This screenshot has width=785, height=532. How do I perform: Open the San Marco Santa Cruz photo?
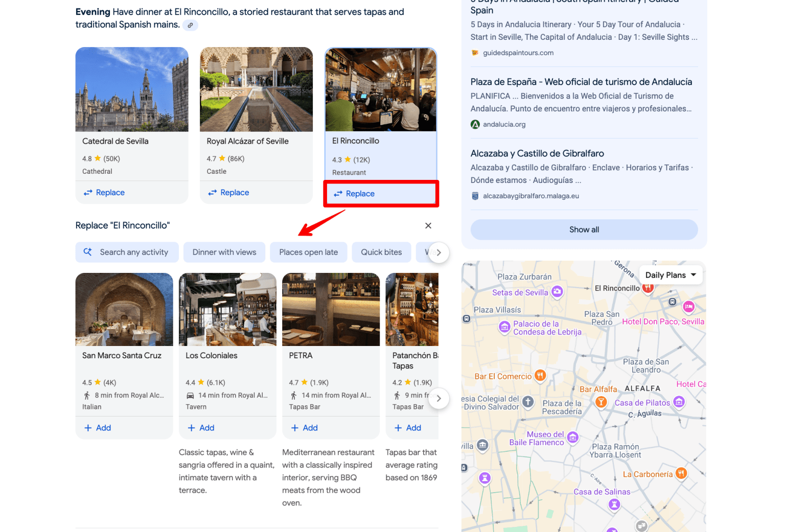coord(124,310)
